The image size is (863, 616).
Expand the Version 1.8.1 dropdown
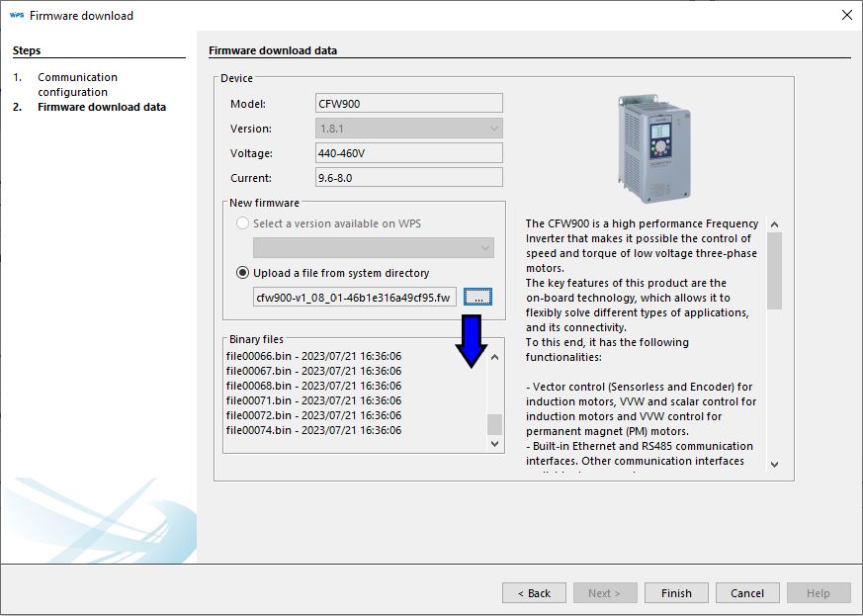point(409,129)
